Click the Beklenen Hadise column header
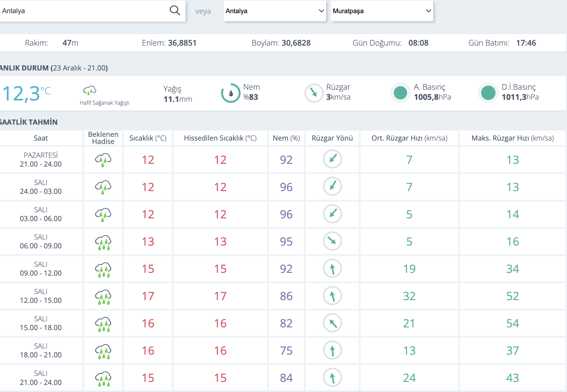The image size is (567, 392). [x=103, y=138]
